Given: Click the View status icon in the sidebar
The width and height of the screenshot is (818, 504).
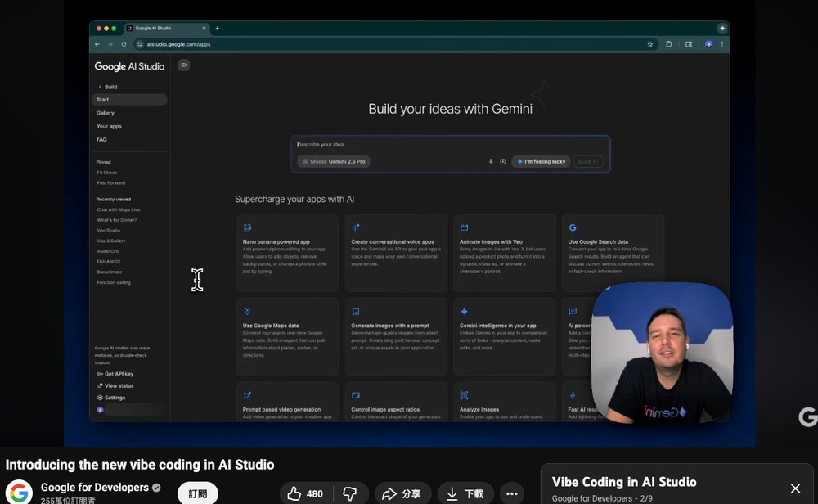Looking at the screenshot, I should tap(100, 385).
